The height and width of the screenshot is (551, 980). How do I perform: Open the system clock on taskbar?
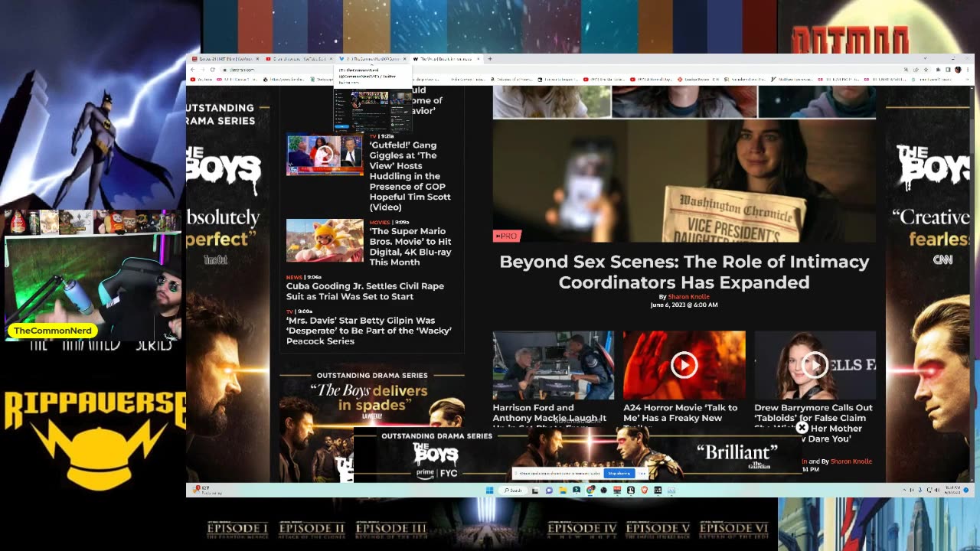tap(953, 490)
